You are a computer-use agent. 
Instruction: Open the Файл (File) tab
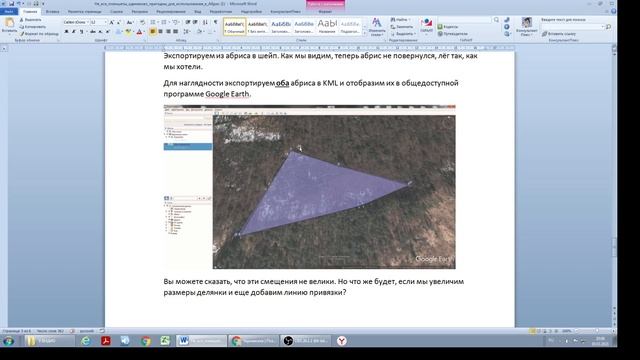point(9,11)
